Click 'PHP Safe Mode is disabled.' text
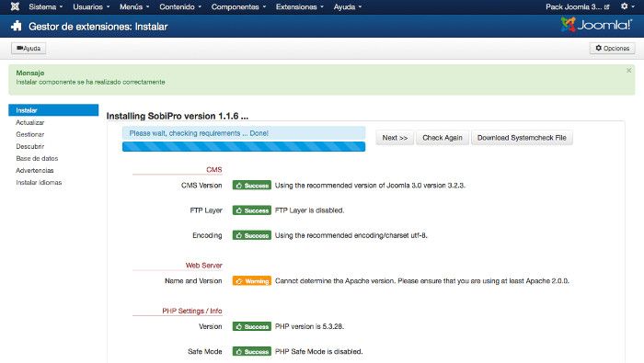The height and width of the screenshot is (363, 644). 318,352
